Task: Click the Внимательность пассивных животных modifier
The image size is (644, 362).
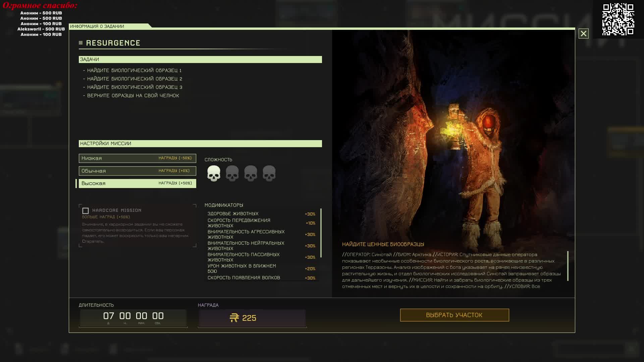Action: pyautogui.click(x=261, y=257)
